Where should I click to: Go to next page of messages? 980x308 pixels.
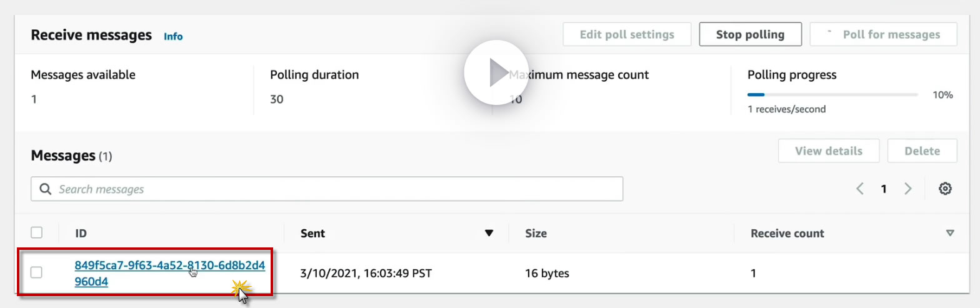tap(908, 189)
